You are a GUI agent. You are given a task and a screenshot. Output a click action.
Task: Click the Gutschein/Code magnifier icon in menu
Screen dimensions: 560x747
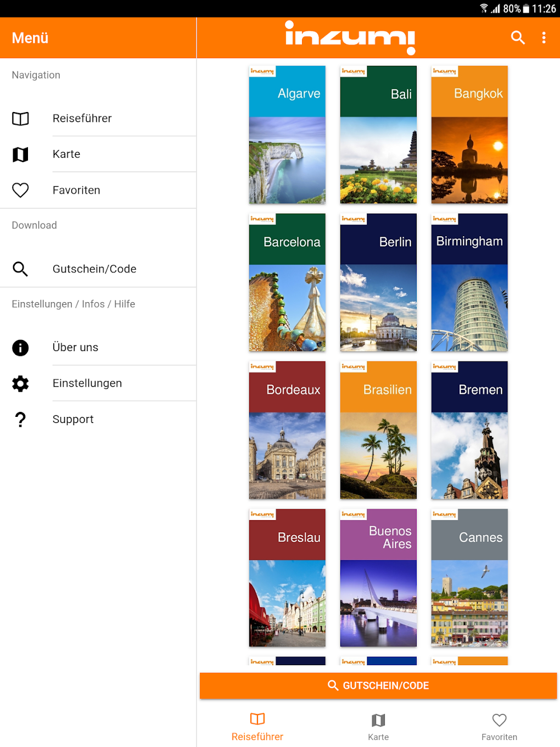coord(20,269)
